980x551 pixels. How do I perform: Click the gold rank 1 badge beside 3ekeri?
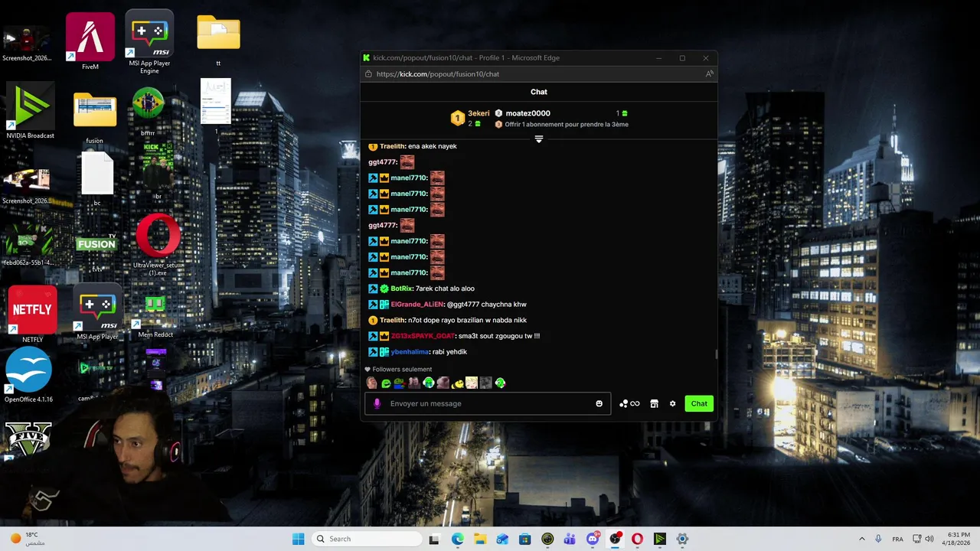pos(457,118)
